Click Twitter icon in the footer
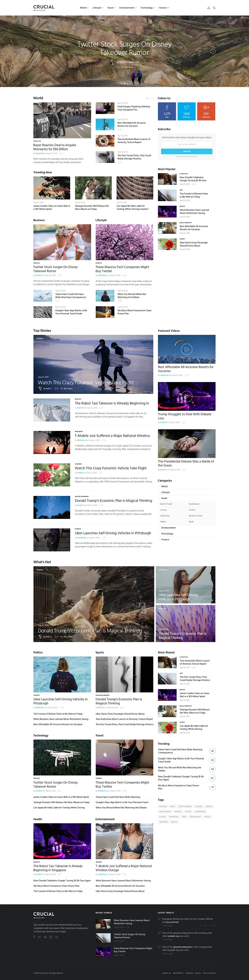This screenshot has height=980, width=249. coord(39,937)
